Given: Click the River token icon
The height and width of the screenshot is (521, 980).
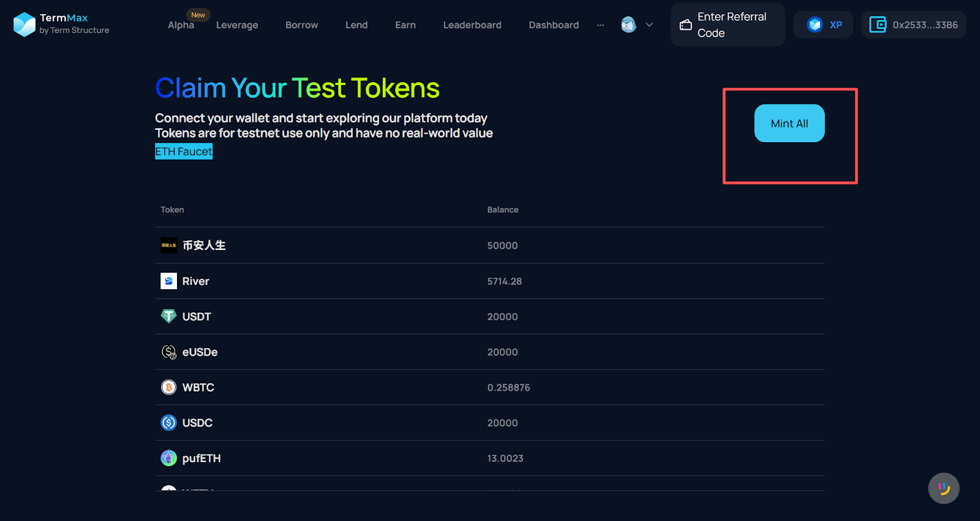Looking at the screenshot, I should [168, 281].
